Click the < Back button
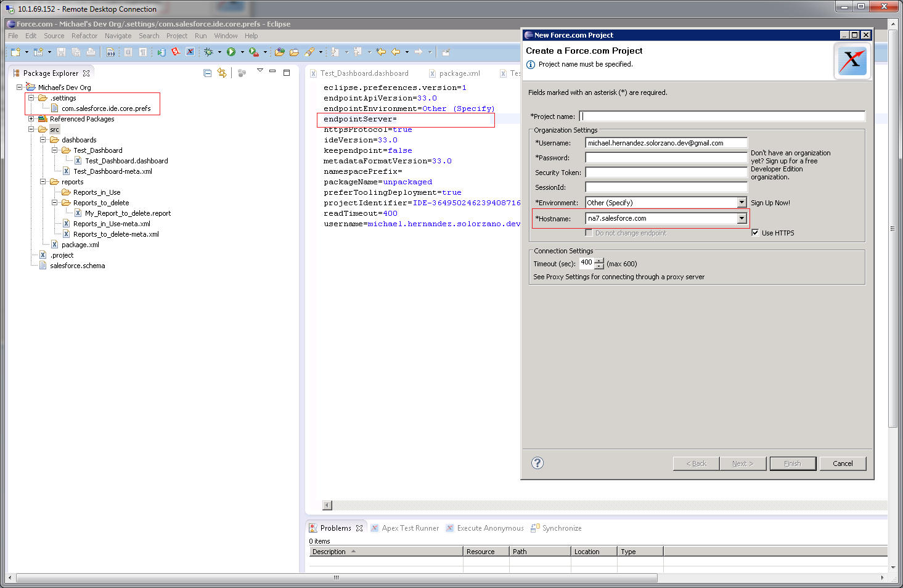 coord(697,463)
